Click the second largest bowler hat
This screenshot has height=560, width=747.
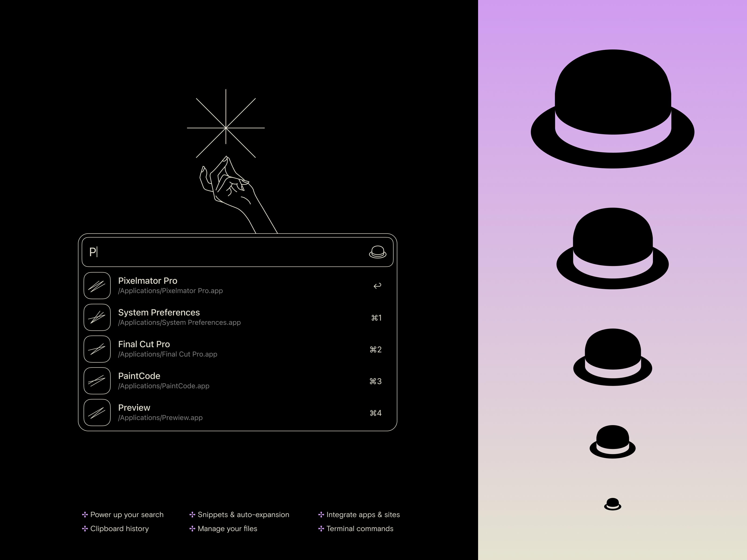pos(612,248)
